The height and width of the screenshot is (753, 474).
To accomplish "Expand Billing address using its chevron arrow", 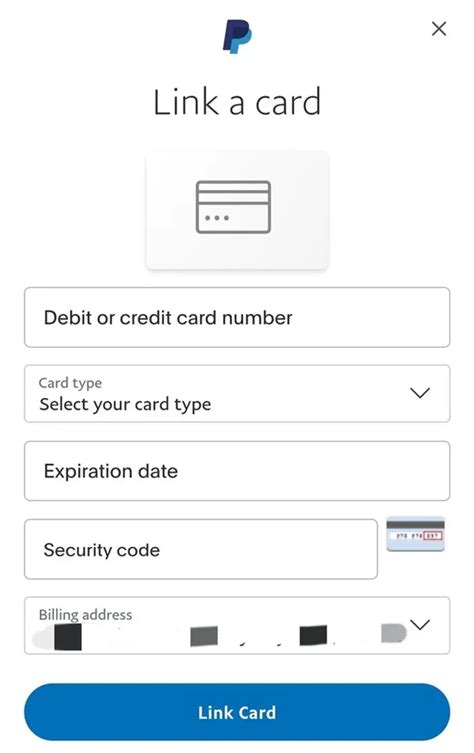I will click(420, 625).
